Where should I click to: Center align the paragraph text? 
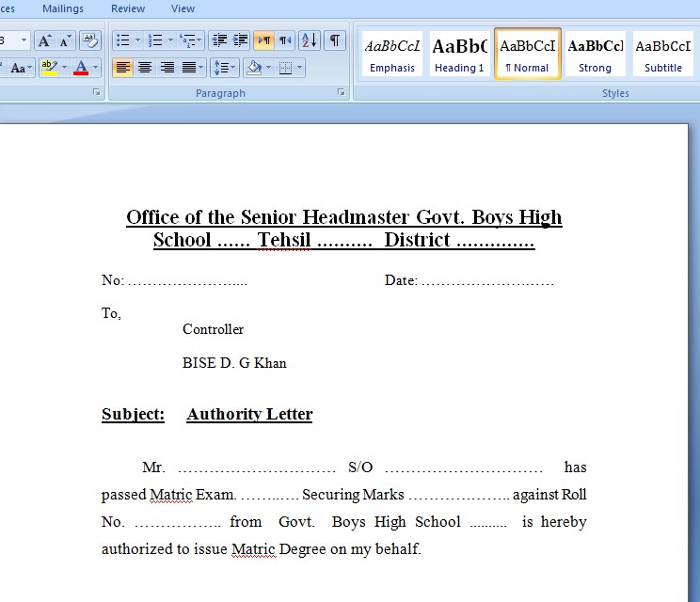pyautogui.click(x=145, y=68)
